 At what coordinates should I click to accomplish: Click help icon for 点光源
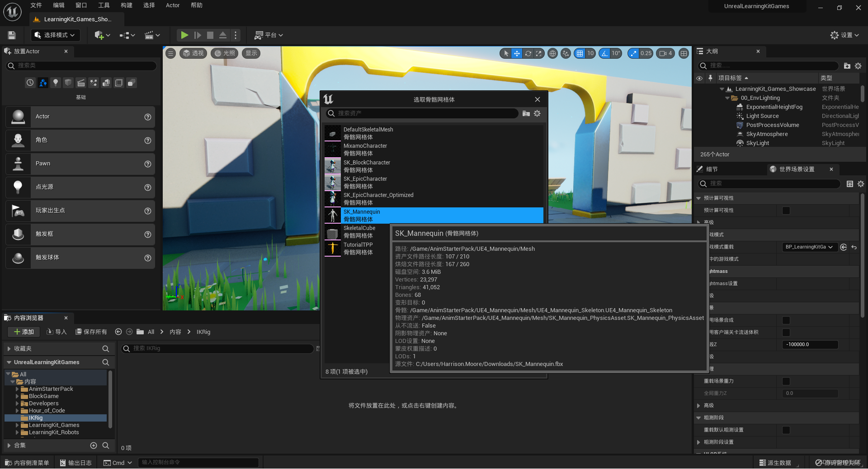pos(147,188)
